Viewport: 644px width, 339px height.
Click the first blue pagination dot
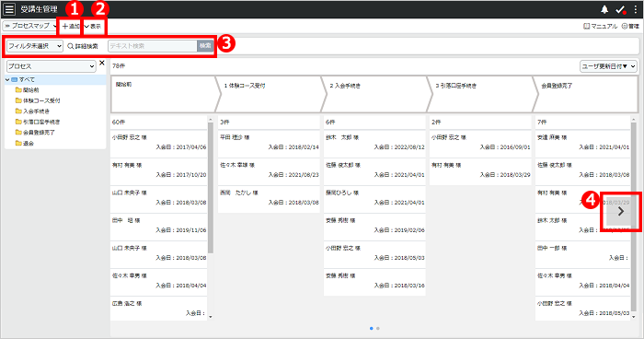(372, 328)
